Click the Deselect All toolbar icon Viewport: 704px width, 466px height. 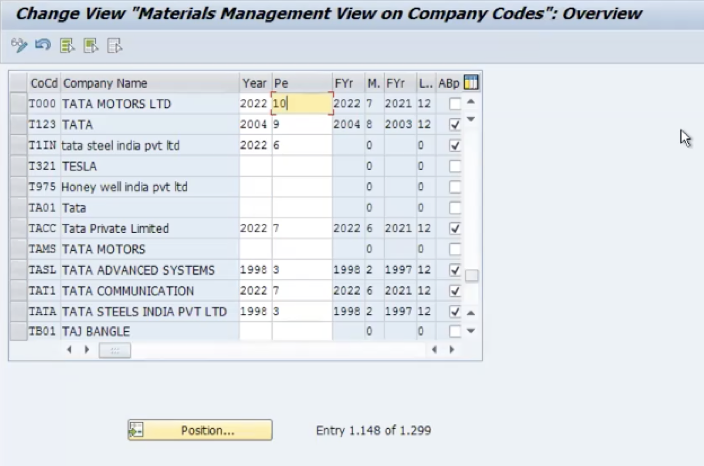pyautogui.click(x=115, y=45)
